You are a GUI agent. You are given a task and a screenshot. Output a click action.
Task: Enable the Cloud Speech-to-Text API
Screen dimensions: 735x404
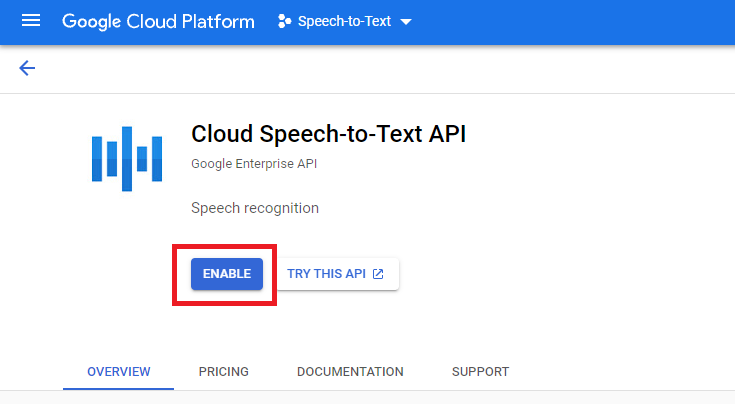[226, 273]
